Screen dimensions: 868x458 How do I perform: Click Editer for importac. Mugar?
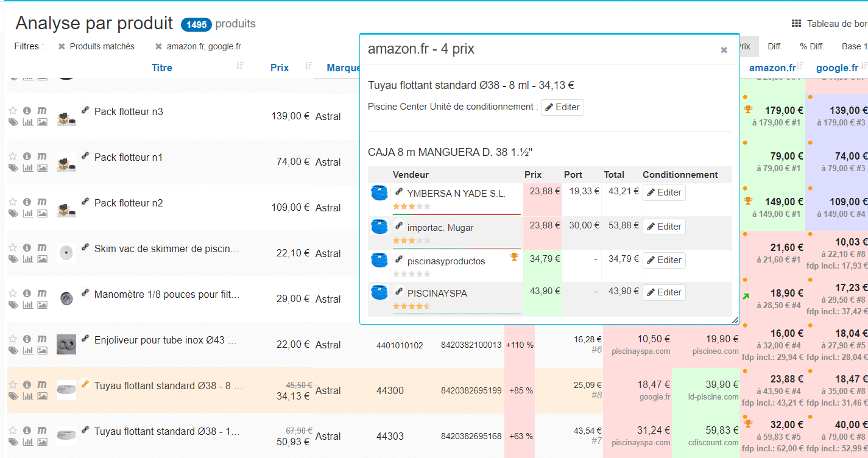tap(664, 227)
